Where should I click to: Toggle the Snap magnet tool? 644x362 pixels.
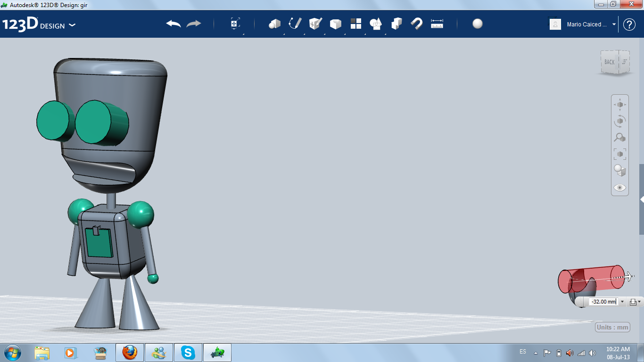tap(417, 24)
